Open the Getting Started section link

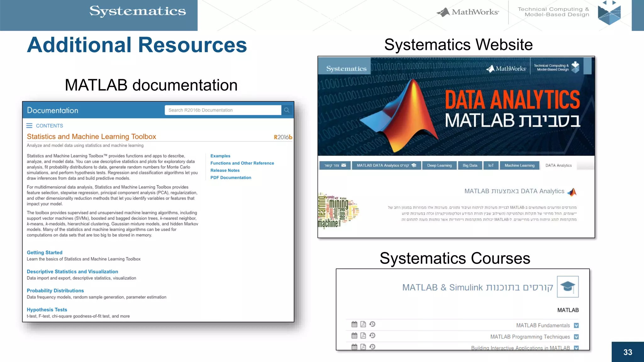(x=44, y=252)
